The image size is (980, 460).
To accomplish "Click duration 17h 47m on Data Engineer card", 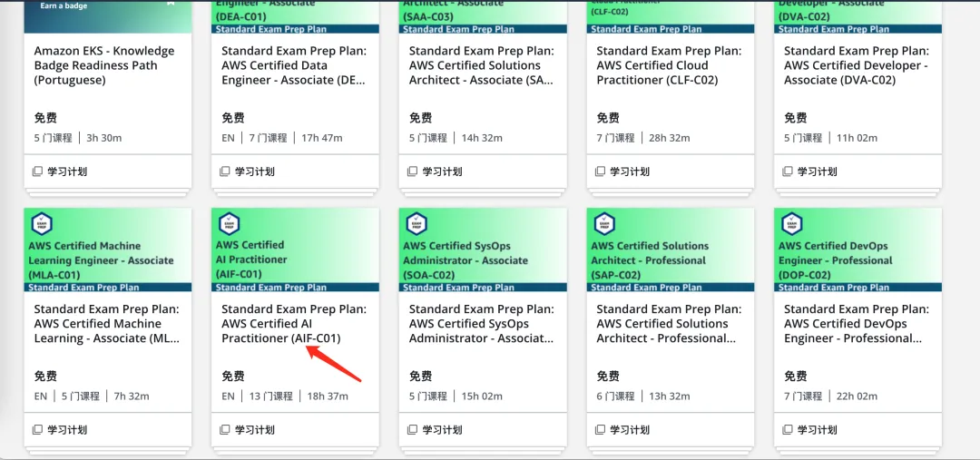I will [322, 138].
